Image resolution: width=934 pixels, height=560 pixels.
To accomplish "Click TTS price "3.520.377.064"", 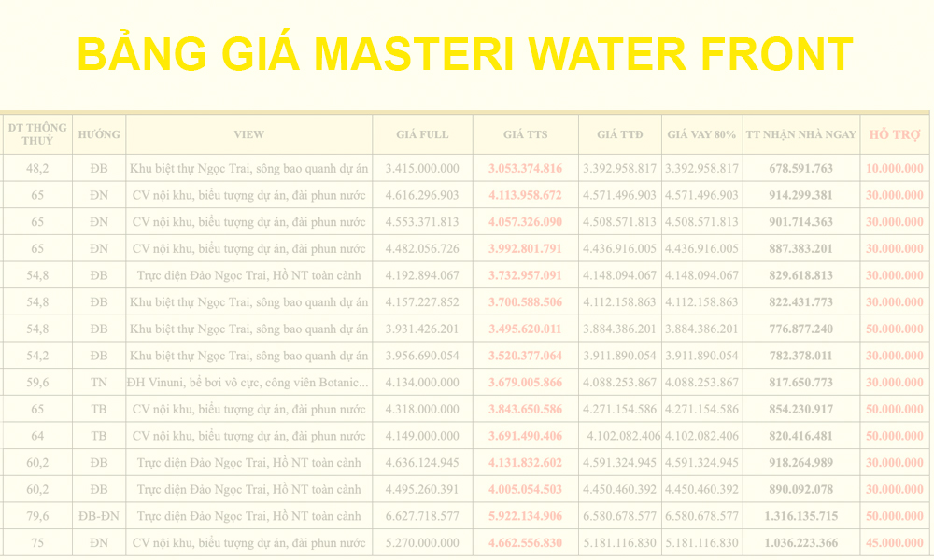I will click(x=525, y=356).
